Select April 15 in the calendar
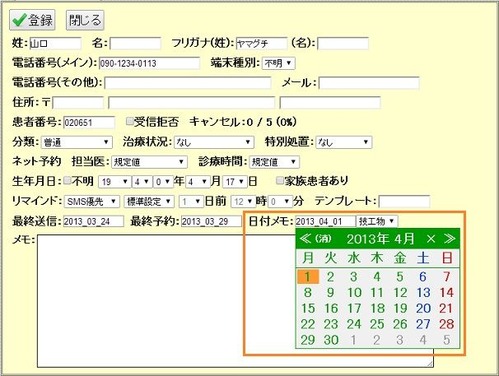Screen dimensions: 499x376 (308, 308)
